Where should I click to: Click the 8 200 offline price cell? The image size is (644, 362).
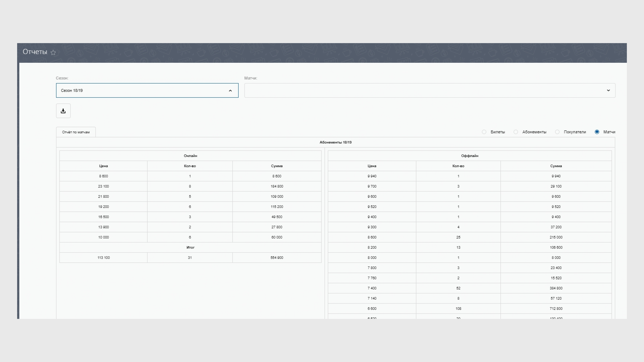tap(372, 248)
